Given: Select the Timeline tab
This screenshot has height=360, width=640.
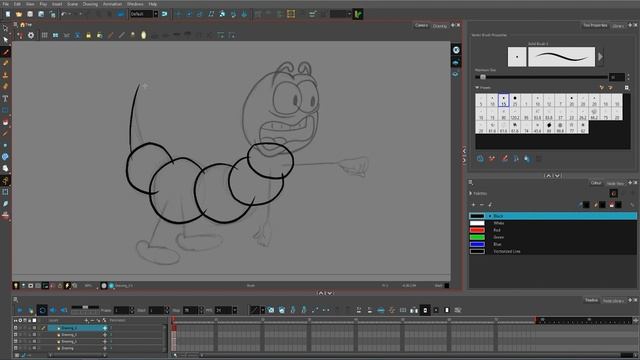Looking at the screenshot, I should [591, 300].
